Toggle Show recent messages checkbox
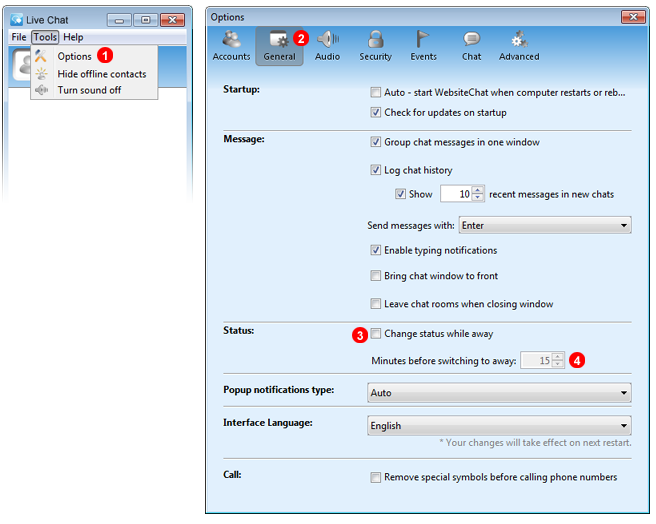656x524 pixels. point(400,194)
